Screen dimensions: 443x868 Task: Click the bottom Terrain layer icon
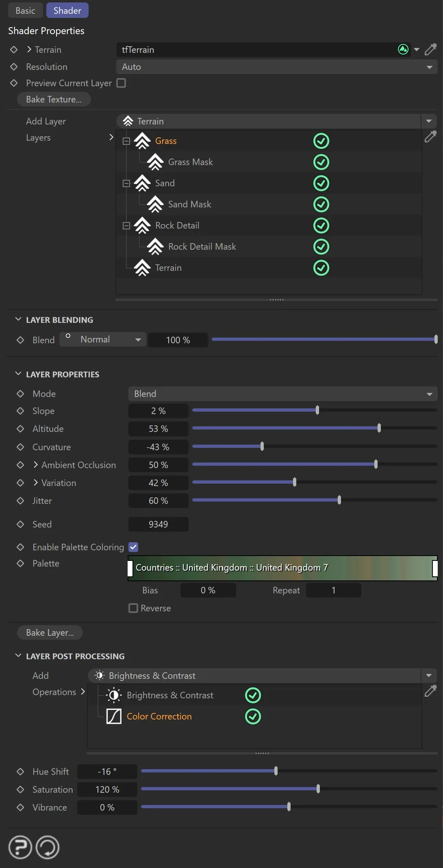click(142, 268)
